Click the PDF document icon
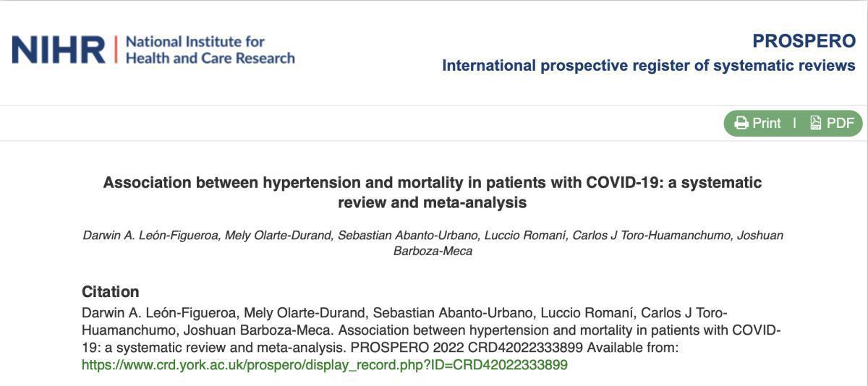Image resolution: width=868 pixels, height=386 pixels. click(x=816, y=123)
